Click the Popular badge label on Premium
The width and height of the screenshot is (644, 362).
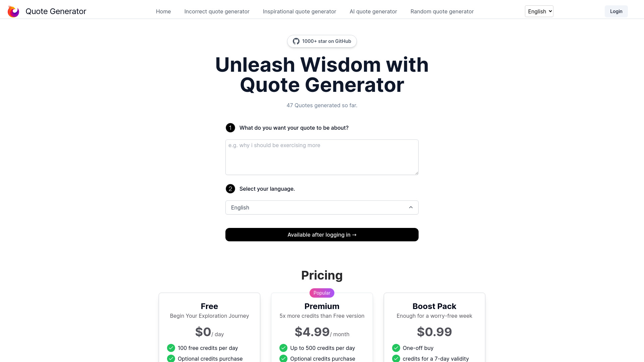[x=322, y=293]
